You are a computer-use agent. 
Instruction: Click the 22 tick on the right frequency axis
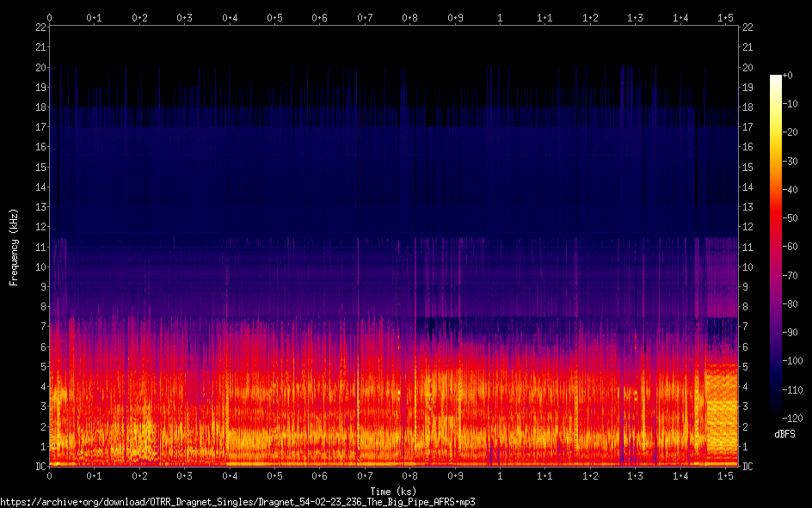point(747,28)
